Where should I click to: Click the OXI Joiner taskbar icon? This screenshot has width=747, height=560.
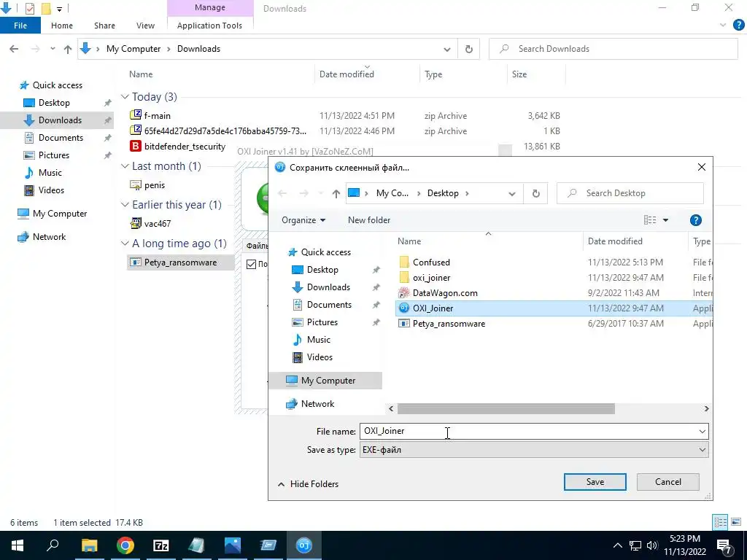pyautogui.click(x=304, y=545)
